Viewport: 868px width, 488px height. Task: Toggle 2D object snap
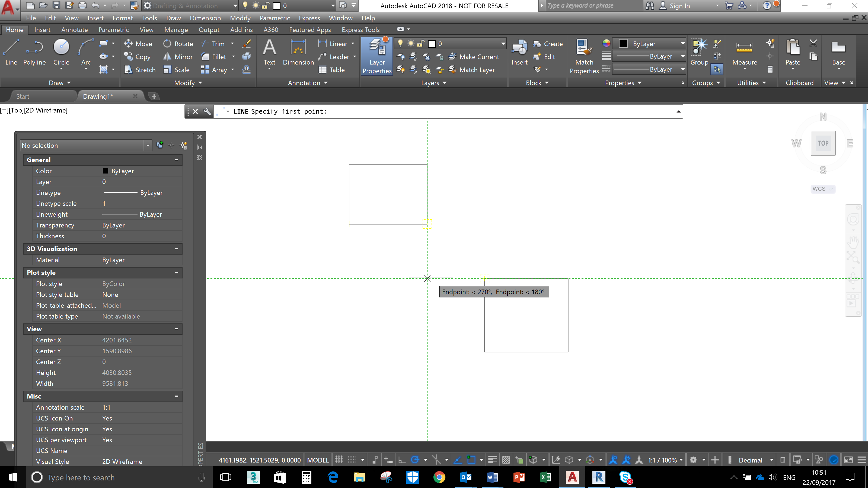click(471, 460)
